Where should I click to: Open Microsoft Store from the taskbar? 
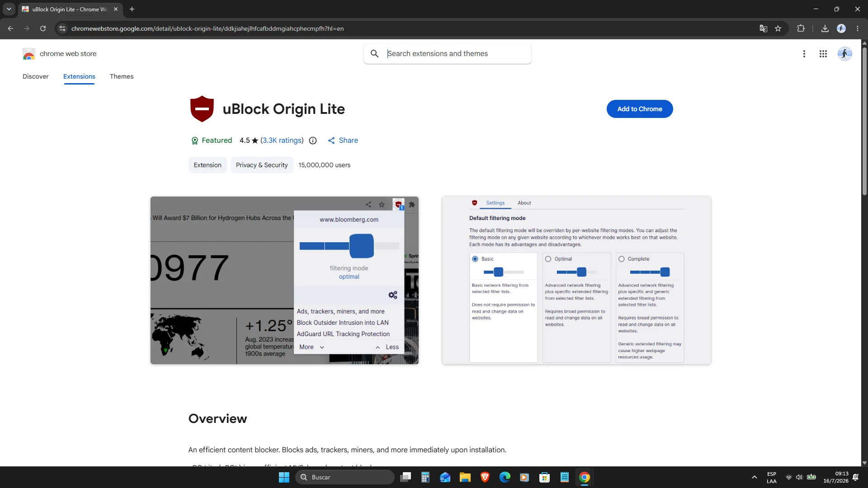pos(545,477)
